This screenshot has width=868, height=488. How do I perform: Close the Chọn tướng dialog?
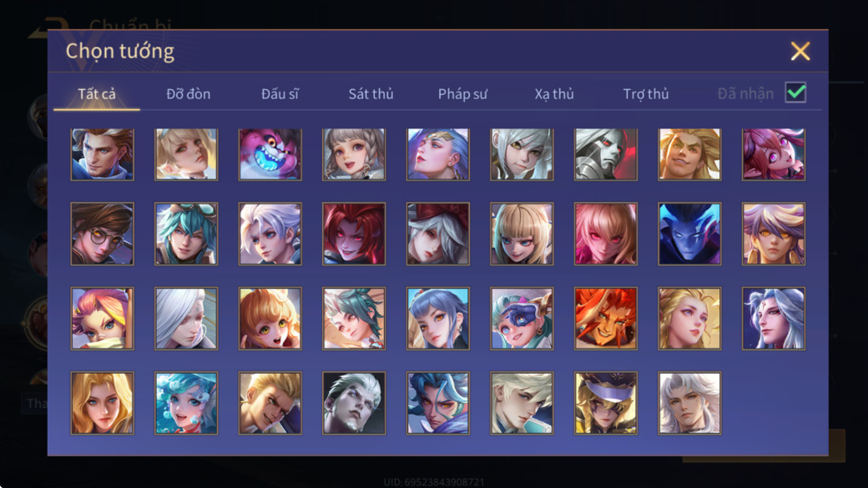[x=800, y=51]
